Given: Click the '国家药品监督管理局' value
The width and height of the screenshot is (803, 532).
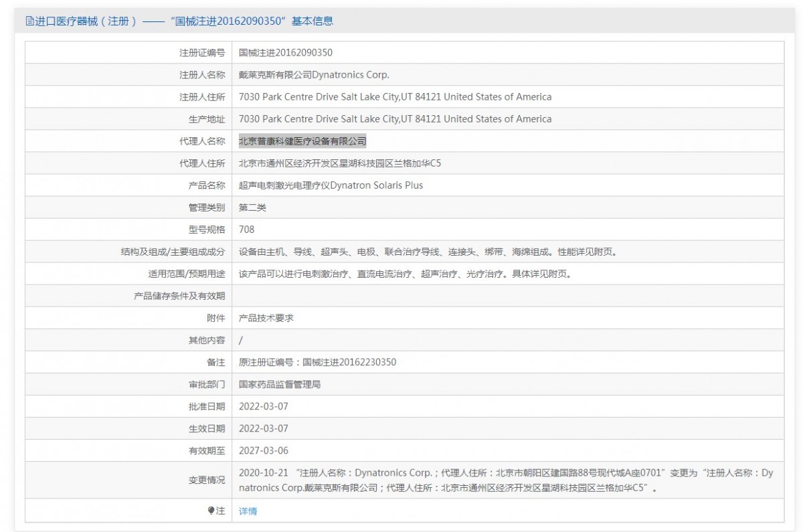Looking at the screenshot, I should (280, 385).
